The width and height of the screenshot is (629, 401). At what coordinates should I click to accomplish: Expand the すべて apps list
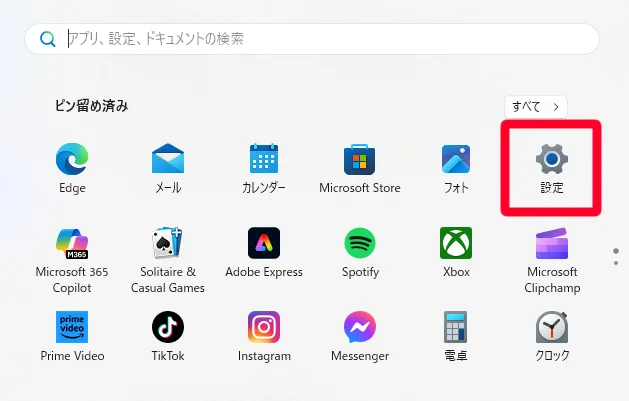pos(537,106)
